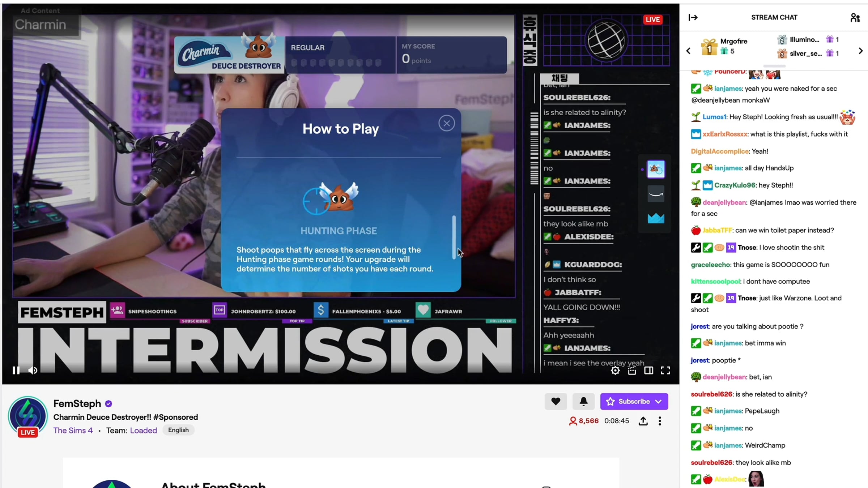Open The Sims 4 category link

click(x=73, y=430)
